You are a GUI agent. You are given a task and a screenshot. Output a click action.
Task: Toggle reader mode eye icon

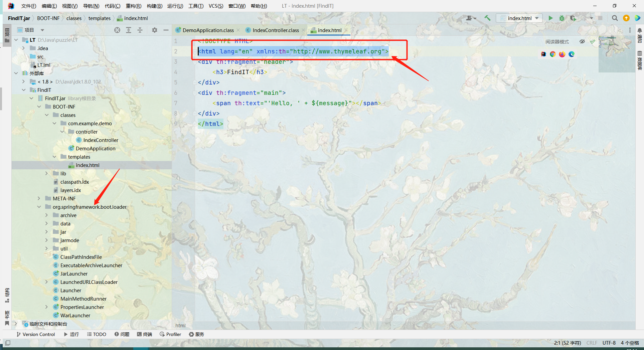tap(582, 41)
